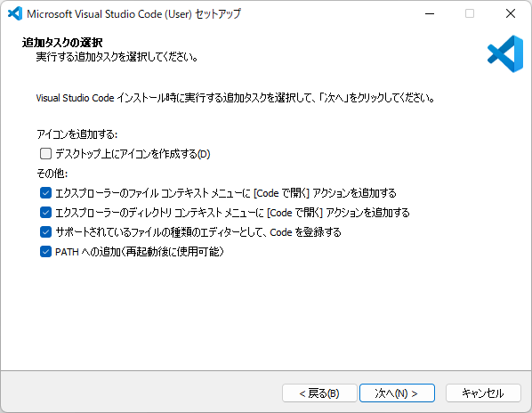The width and height of the screenshot is (532, 413).
Task: Click the その他: group label
Action: click(52, 174)
